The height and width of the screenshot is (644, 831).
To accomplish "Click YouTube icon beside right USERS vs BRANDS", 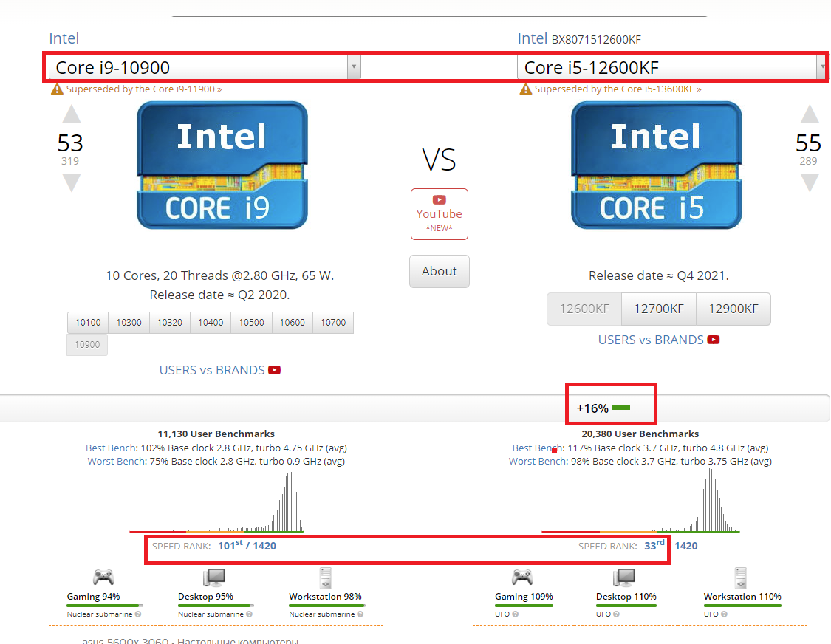I will pyautogui.click(x=714, y=340).
